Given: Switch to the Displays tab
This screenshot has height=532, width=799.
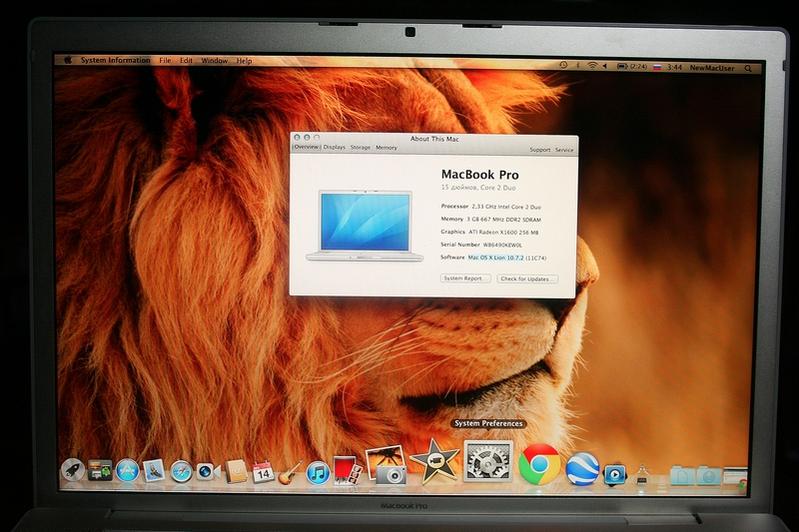Looking at the screenshot, I should pyautogui.click(x=334, y=147).
